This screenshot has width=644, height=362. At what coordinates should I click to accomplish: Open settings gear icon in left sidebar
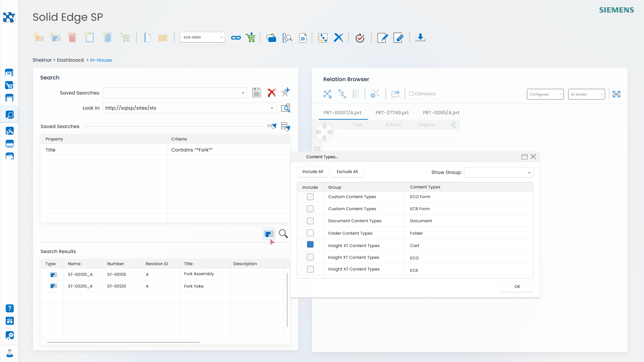[10, 335]
